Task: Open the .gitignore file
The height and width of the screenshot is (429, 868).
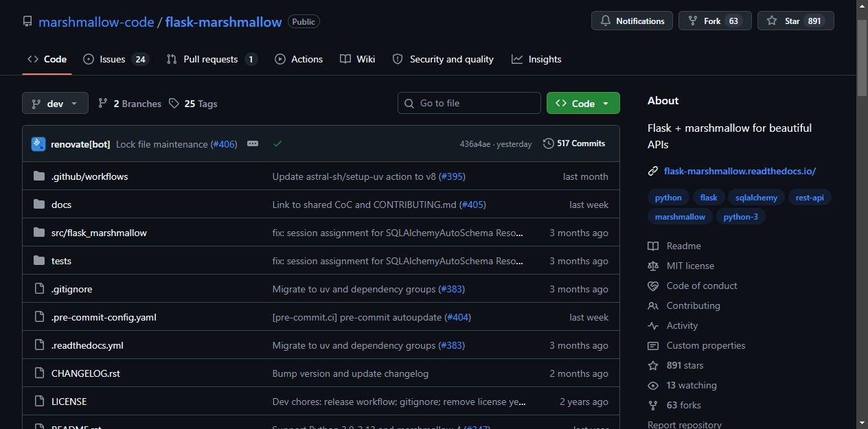Action: coord(71,289)
